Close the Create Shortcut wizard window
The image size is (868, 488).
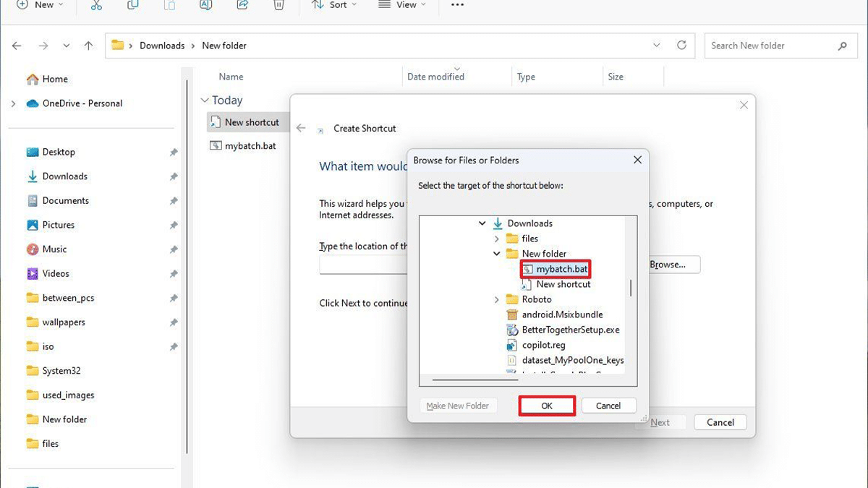(x=744, y=106)
